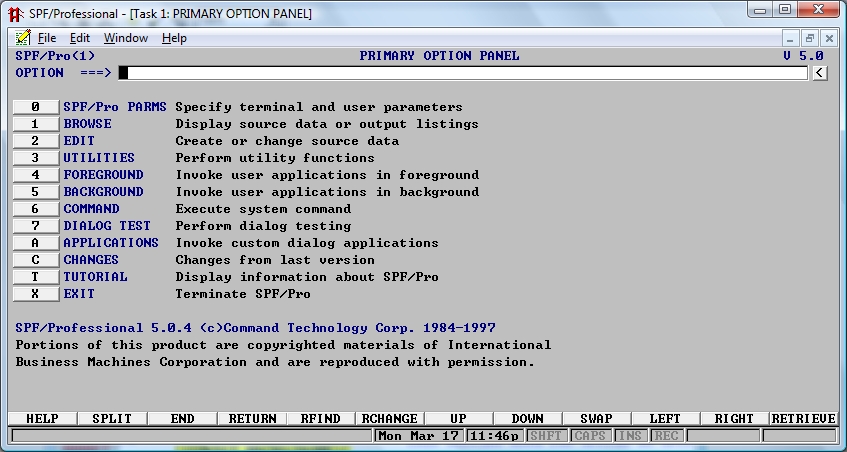Click the CAPS indicator in status bar
This screenshot has height=452, width=847.
click(x=590, y=435)
